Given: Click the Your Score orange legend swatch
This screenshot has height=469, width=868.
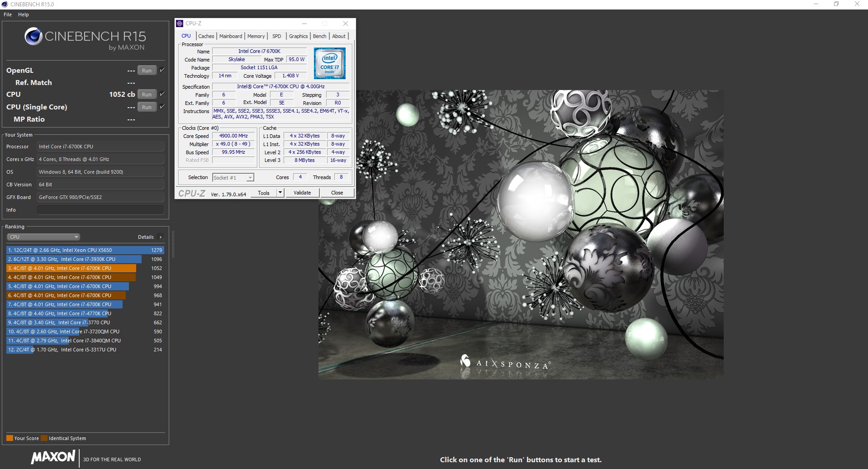Looking at the screenshot, I should coord(9,438).
